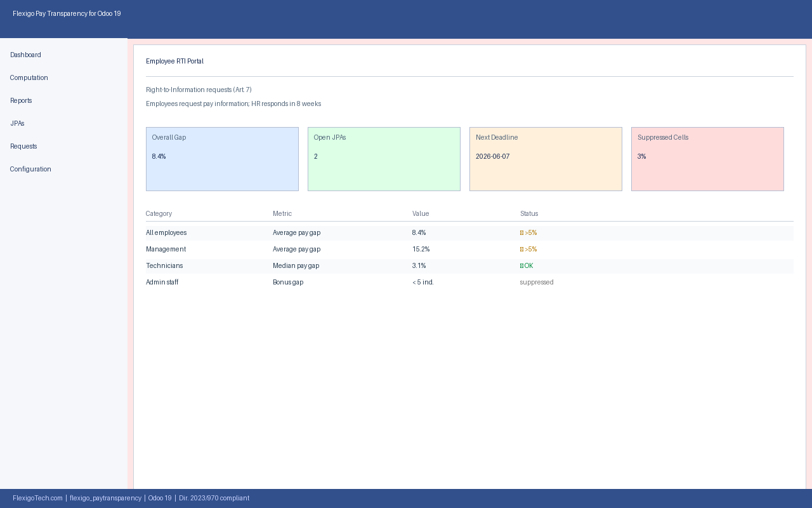This screenshot has height=508, width=812.
Task: Open the Requests page
Action: pyautogui.click(x=23, y=147)
